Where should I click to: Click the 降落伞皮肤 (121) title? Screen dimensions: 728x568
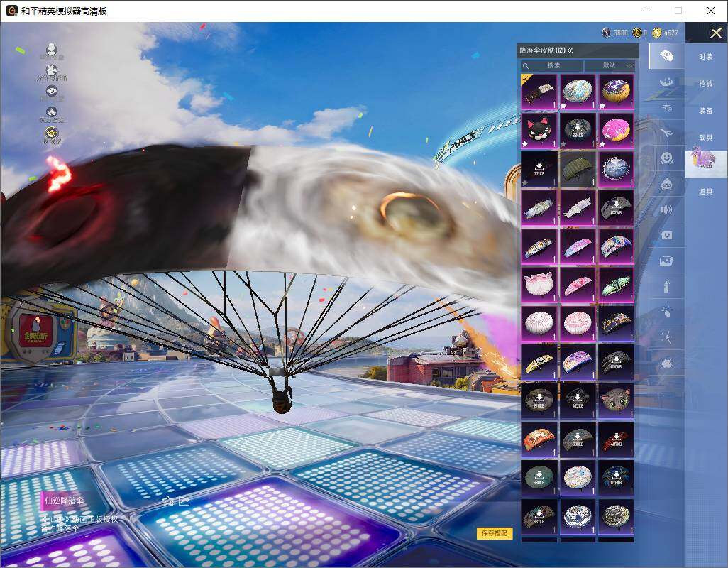(x=542, y=50)
